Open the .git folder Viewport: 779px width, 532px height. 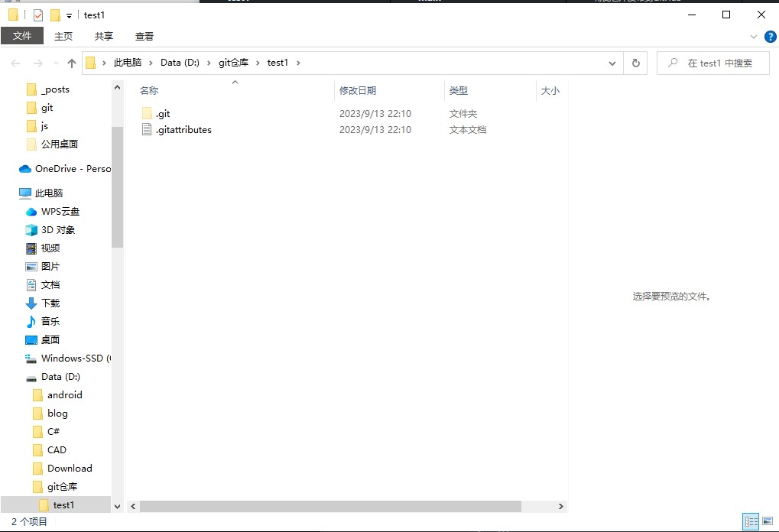(162, 114)
